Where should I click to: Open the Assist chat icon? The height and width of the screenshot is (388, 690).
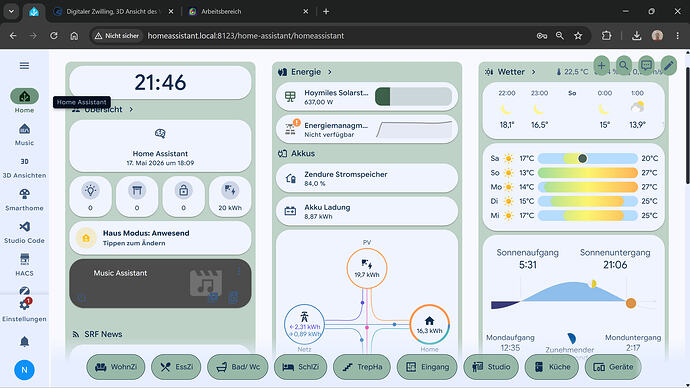[646, 66]
